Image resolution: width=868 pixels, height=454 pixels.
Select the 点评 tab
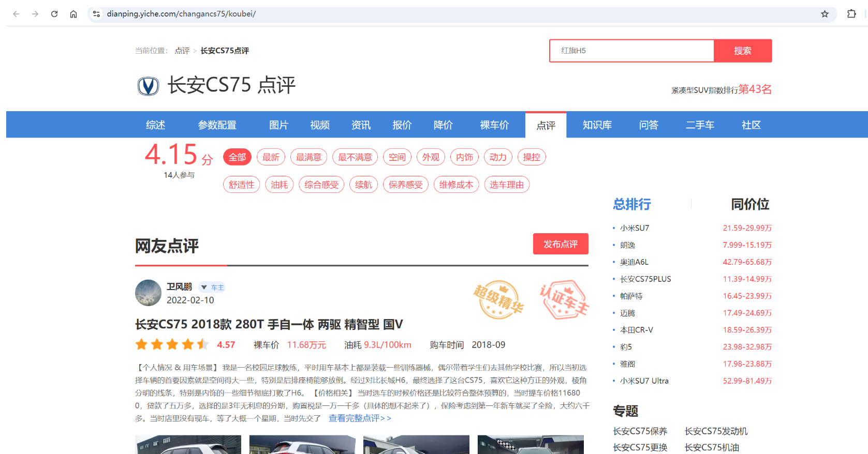[546, 125]
